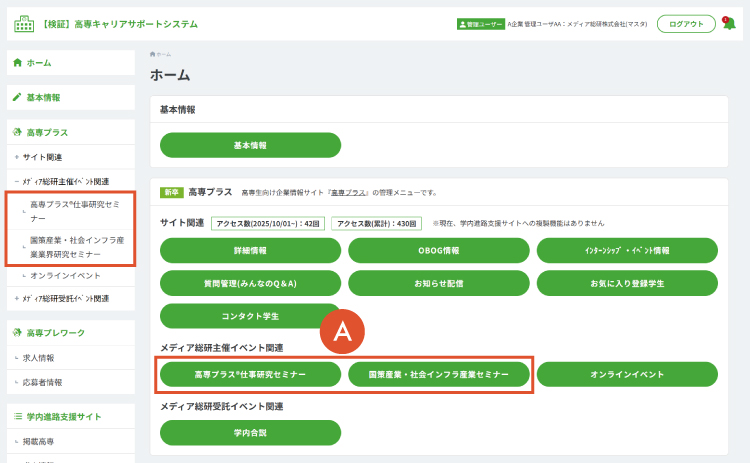Screen dimensions: 750x463
Task: Select オンラインイベント in the sidebar menu
Action: click(65, 275)
